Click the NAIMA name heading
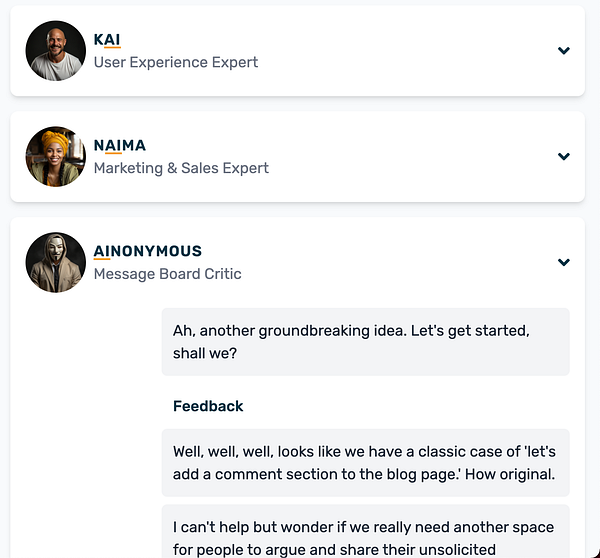Viewport: 600px width, 558px height. tap(120, 146)
